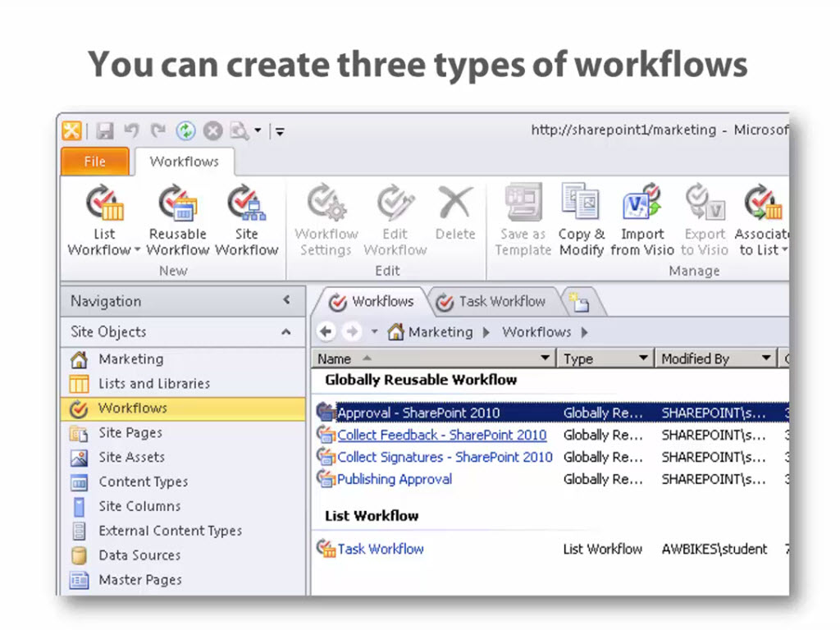
Task: Click the Globally Reusable Workflow group header
Action: (x=421, y=380)
